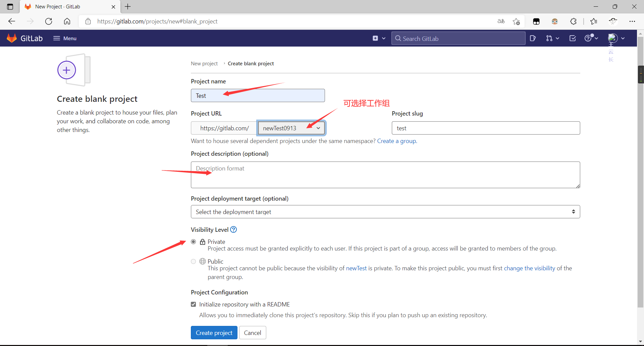Click the site lock info icon
The height and width of the screenshot is (346, 644).
tap(88, 21)
